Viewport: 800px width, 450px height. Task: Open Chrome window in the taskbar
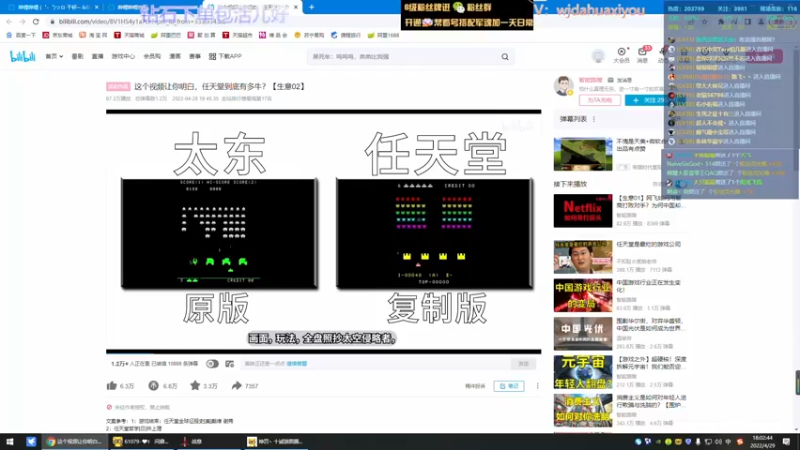[x=75, y=442]
